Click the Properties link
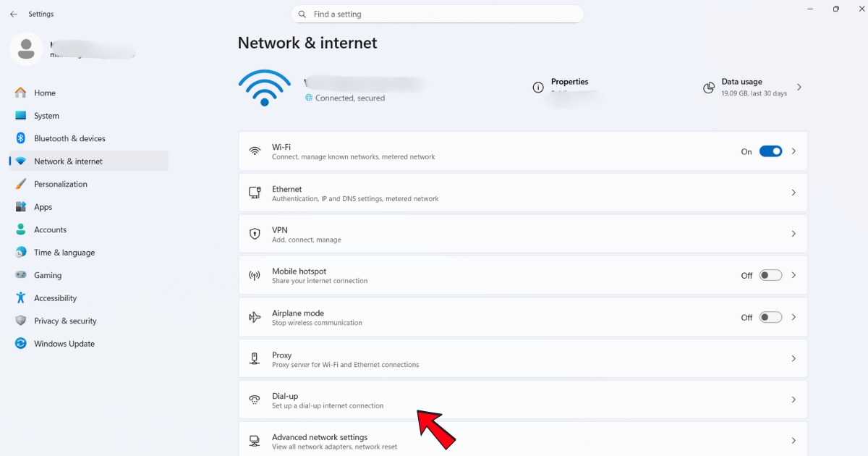 [x=570, y=81]
